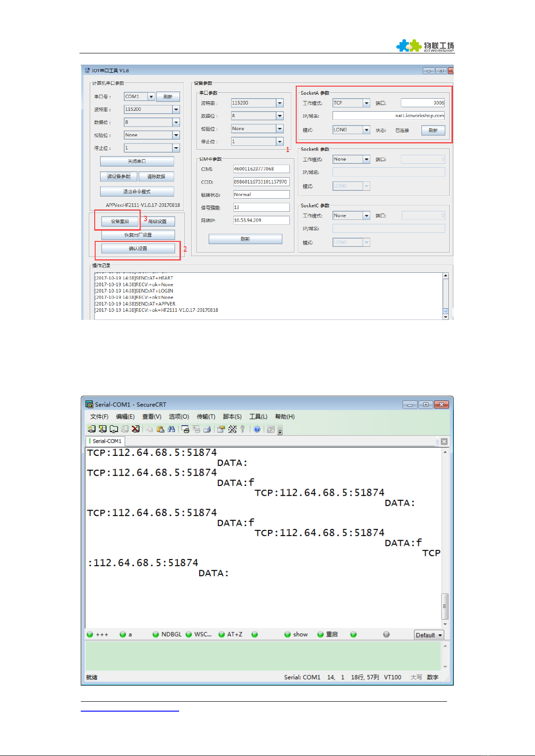Click the 设备重启 button
The width and height of the screenshot is (535, 756).
[120, 221]
